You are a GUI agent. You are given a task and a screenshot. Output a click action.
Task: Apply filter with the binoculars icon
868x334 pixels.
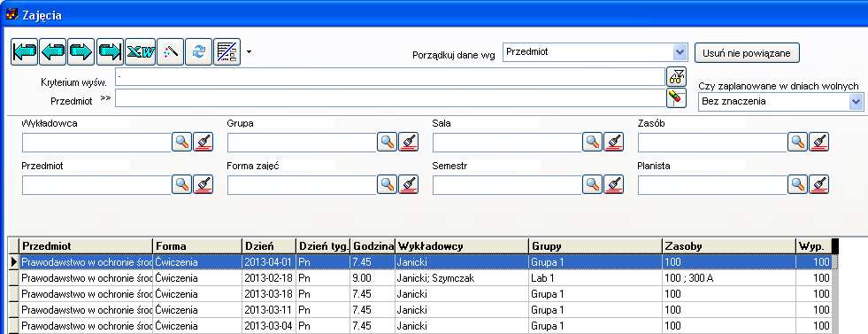[676, 76]
